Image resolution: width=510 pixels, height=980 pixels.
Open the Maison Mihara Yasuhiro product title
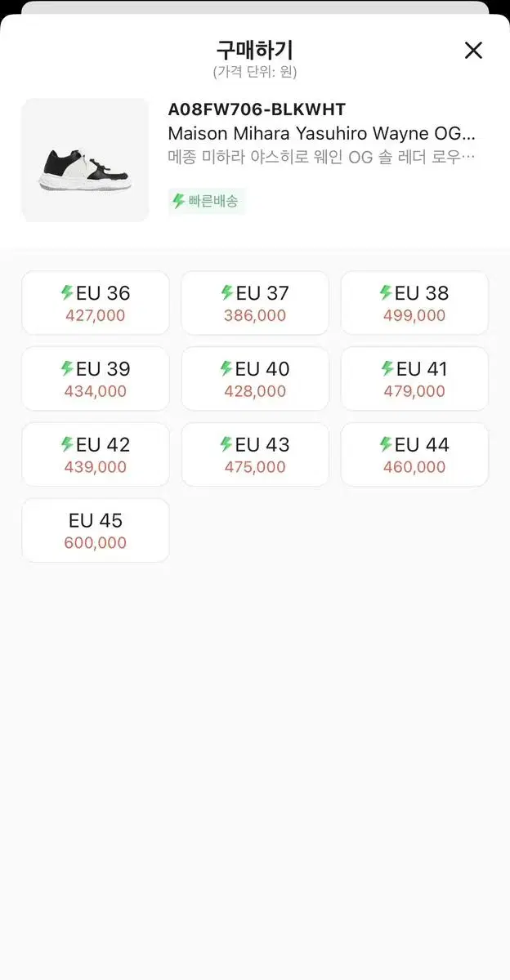(321, 133)
